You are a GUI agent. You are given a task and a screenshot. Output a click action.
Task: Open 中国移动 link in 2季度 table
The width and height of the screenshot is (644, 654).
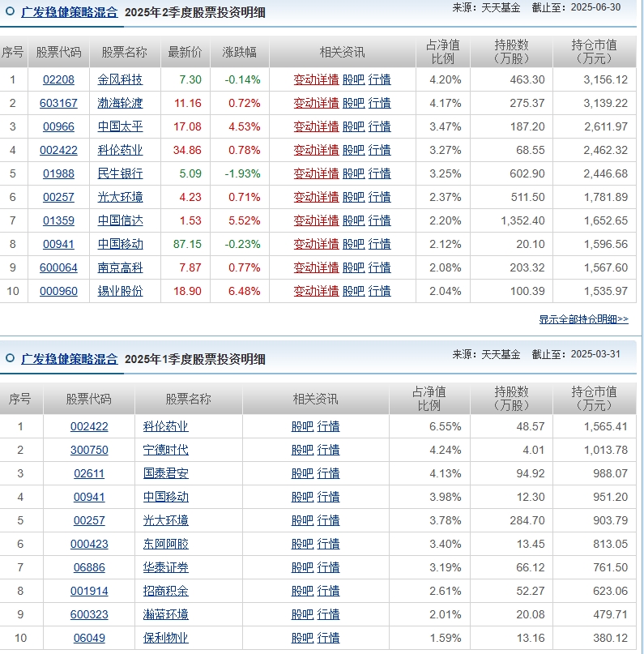tap(120, 244)
